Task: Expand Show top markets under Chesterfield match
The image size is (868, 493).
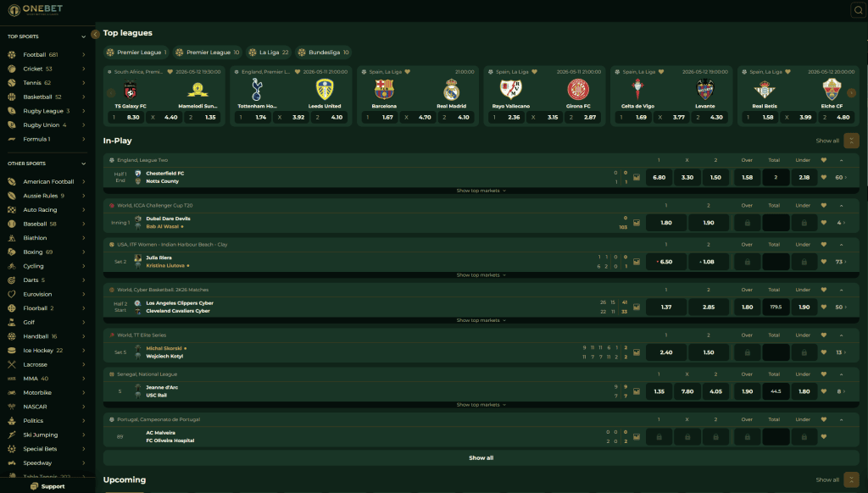Action: click(x=481, y=191)
